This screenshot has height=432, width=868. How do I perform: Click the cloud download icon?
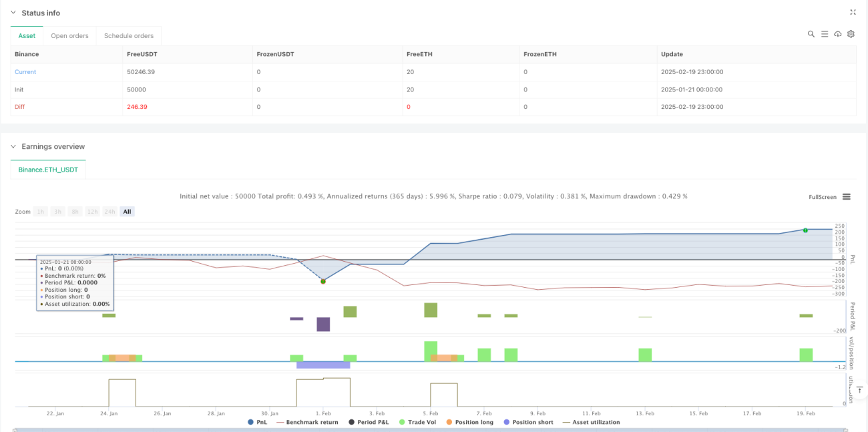838,34
